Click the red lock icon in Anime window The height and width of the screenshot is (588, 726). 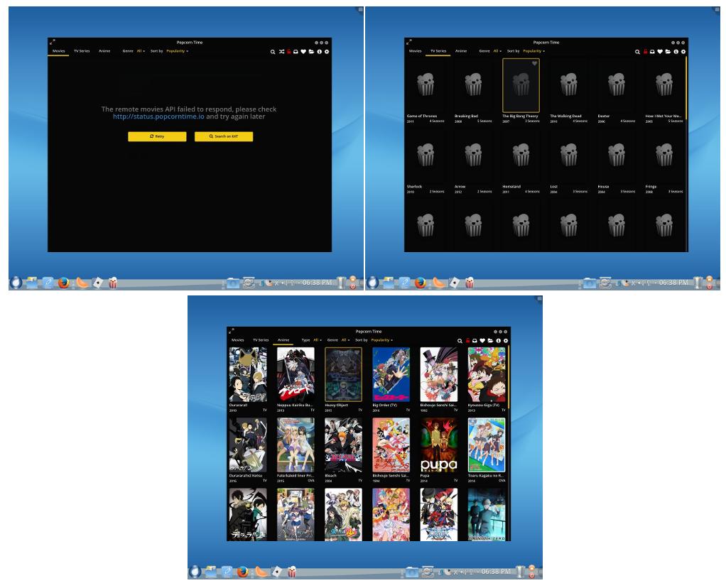point(467,340)
